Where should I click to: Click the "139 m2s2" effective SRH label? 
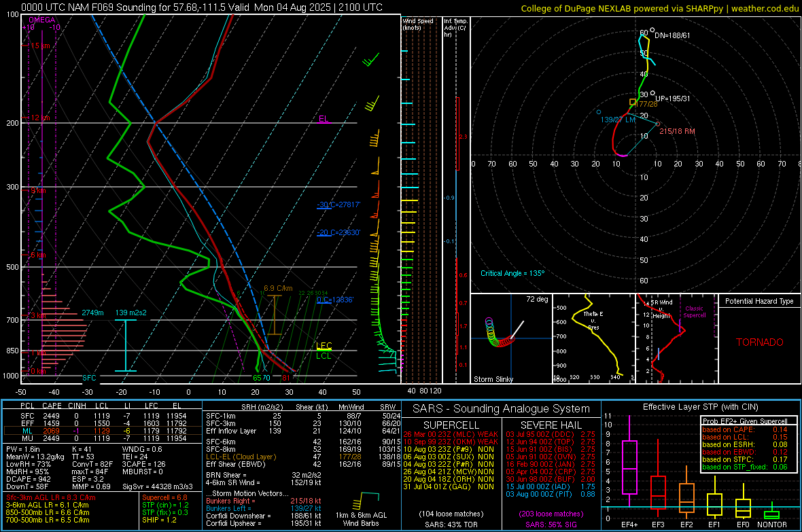click(131, 313)
